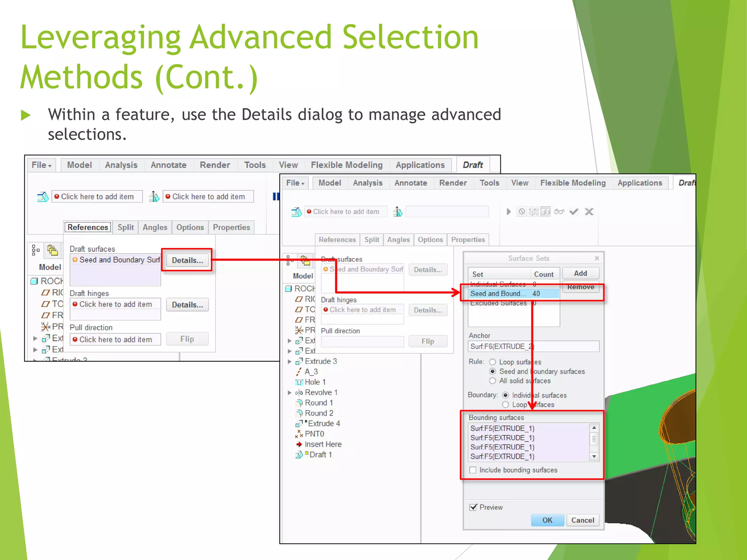
Task: Select All solid surfaces radio button
Action: point(492,381)
